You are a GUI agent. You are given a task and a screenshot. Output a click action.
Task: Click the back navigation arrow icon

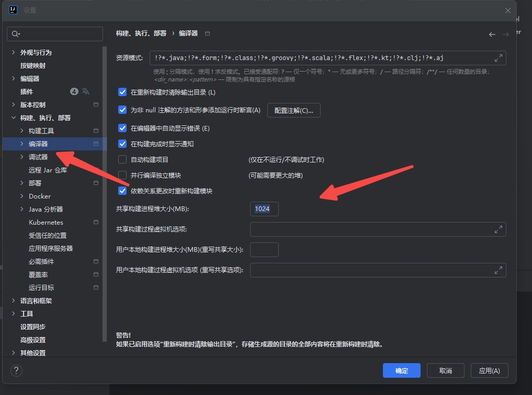coord(492,34)
